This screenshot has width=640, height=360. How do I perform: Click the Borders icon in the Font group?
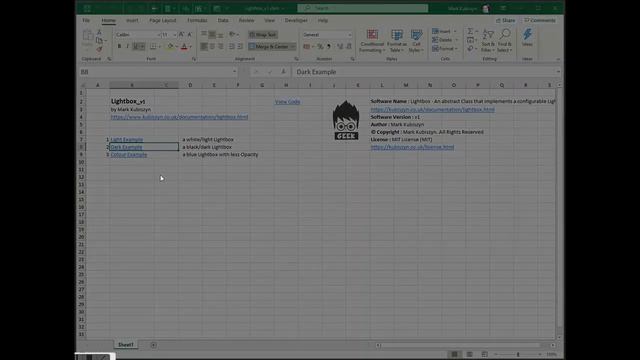(x=153, y=47)
